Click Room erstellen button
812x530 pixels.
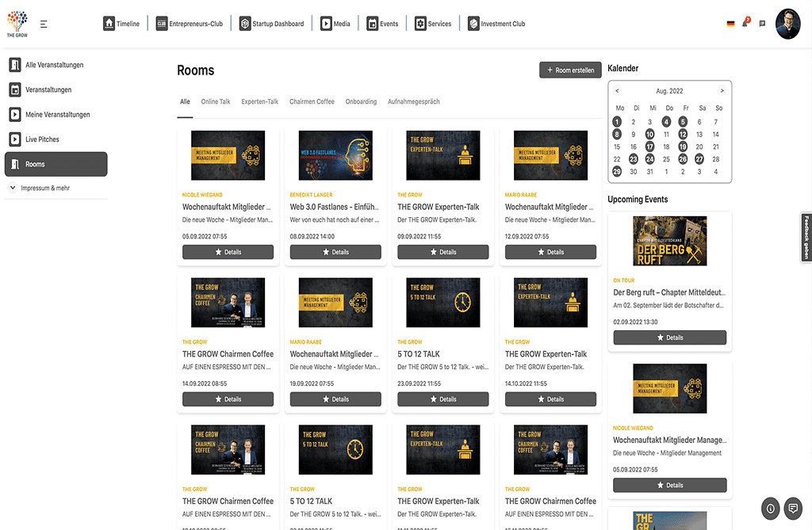[570, 70]
